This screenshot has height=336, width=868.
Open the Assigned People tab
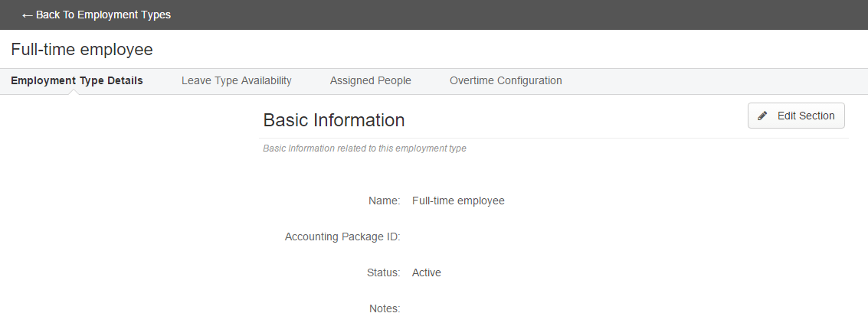(370, 80)
